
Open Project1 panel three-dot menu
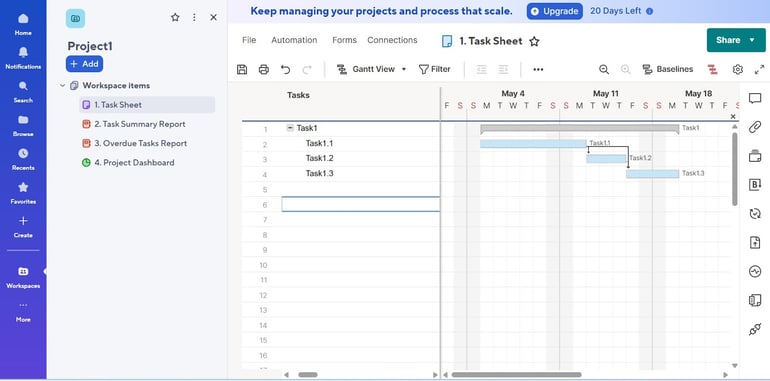coord(194,18)
